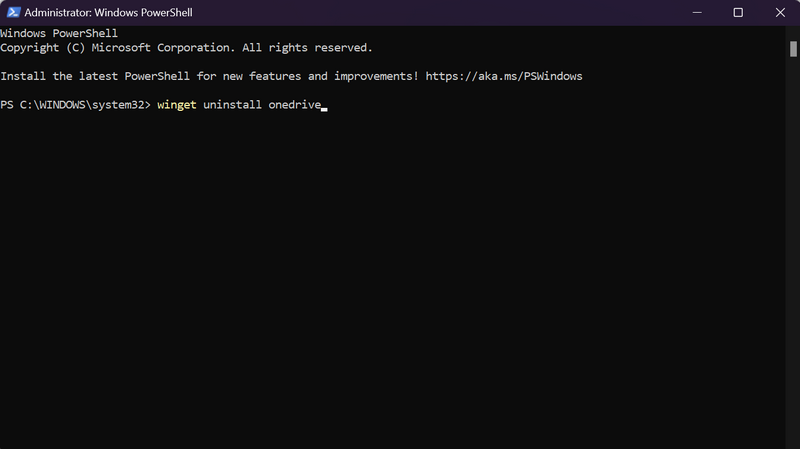Screen dimensions: 800x449
Task: Click the "PS C:\WINDOWS\system32>" prompt
Action: [75, 105]
